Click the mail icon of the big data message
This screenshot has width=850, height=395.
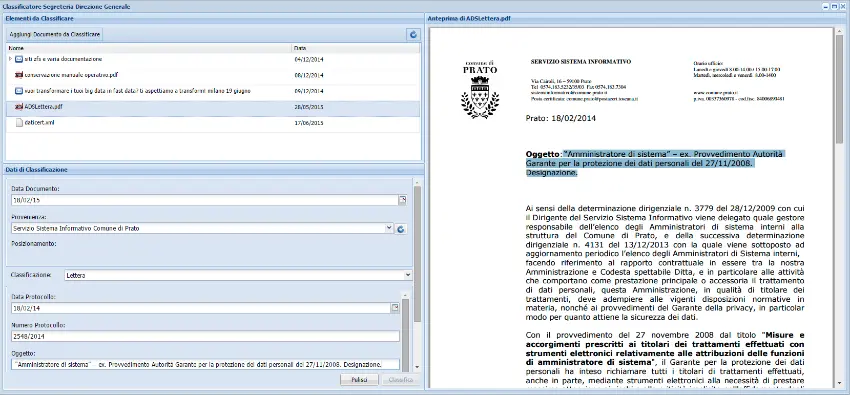pyautogui.click(x=18, y=90)
